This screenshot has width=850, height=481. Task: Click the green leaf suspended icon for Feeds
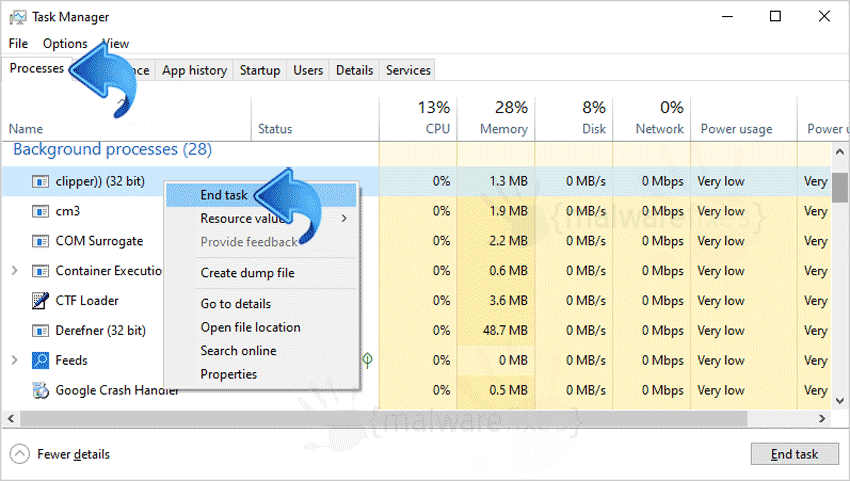coord(368,360)
